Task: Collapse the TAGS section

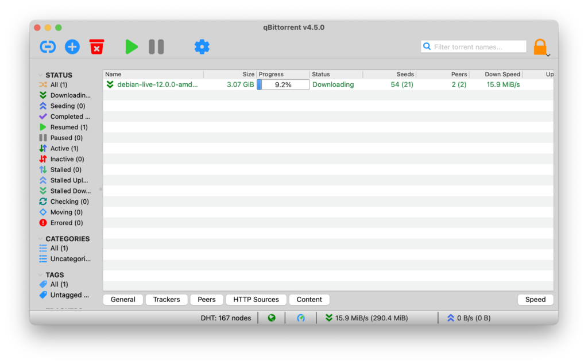Action: 41,275
